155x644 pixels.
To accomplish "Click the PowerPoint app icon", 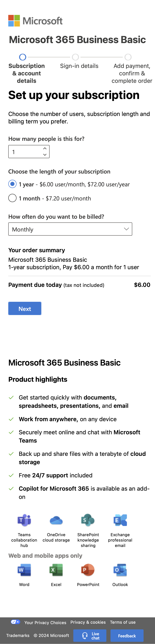I will tap(88, 570).
